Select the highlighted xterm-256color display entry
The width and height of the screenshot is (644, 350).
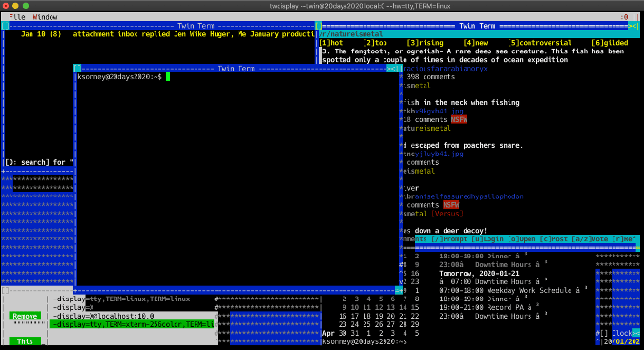point(133,324)
